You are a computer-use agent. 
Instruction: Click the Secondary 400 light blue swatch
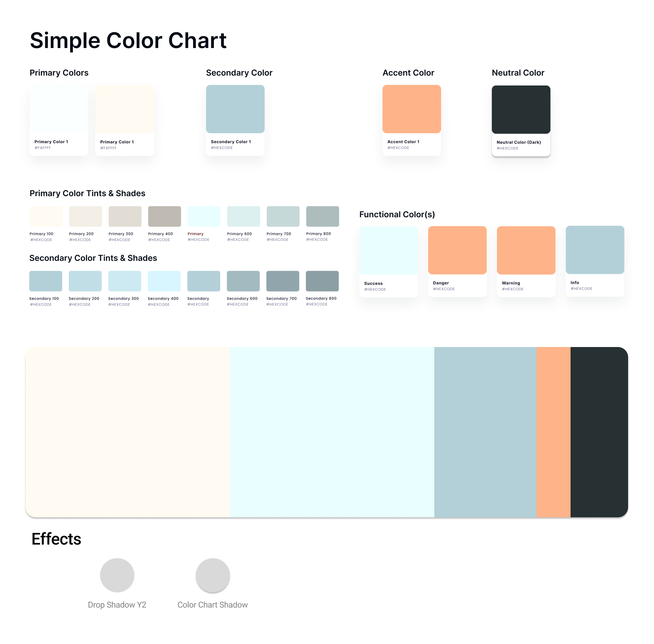click(x=164, y=281)
